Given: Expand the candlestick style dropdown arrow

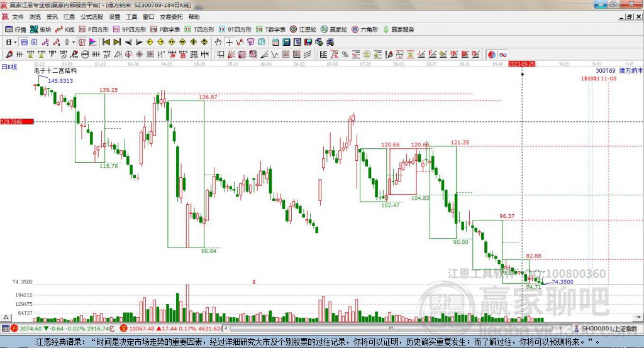Looking at the screenshot, I should [74, 42].
